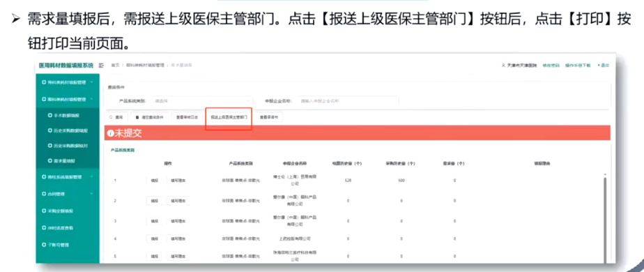Collapse the sidebar with the hamburger icon
This screenshot has width=644, height=272.
tap(101, 66)
